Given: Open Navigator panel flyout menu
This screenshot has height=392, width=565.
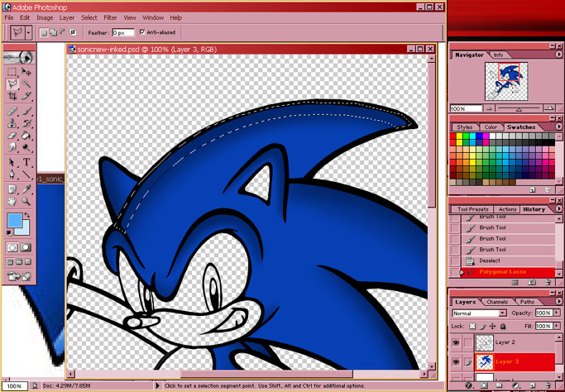Looking at the screenshot, I should click(559, 55).
